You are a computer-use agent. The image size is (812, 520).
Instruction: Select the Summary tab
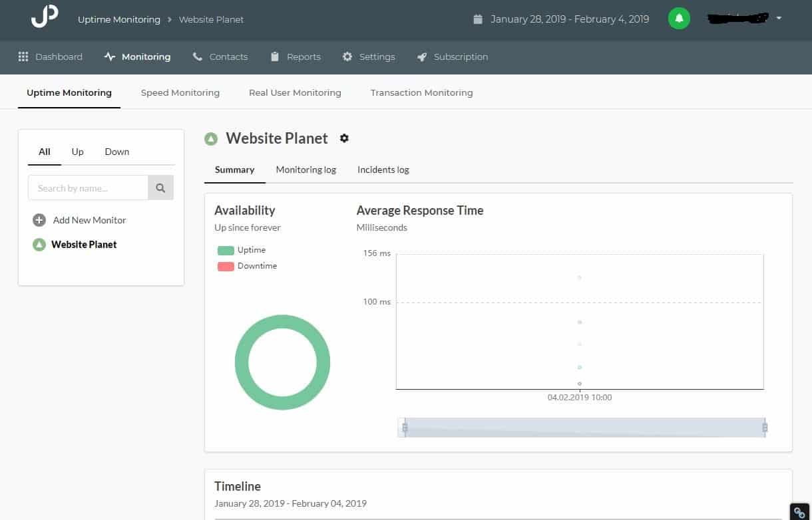[234, 170]
